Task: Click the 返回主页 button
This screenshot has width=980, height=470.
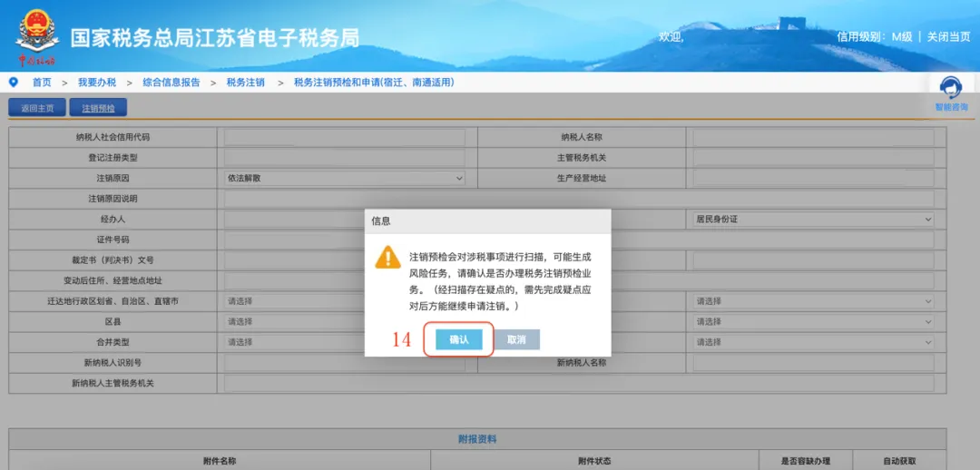Action: pos(37,108)
